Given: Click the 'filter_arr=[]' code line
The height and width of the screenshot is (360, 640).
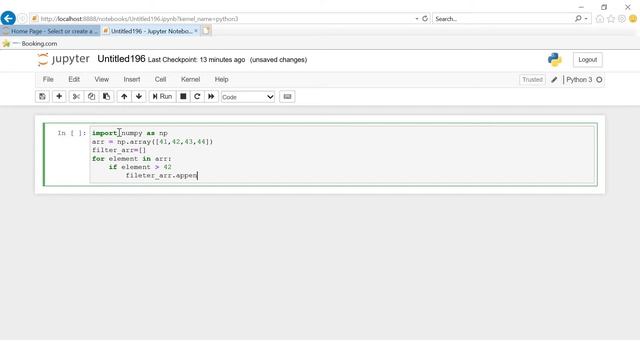Looking at the screenshot, I should click(x=119, y=150).
